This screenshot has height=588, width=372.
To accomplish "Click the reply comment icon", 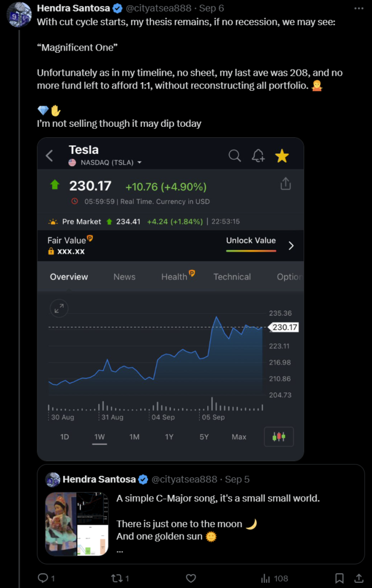I will coord(43,578).
